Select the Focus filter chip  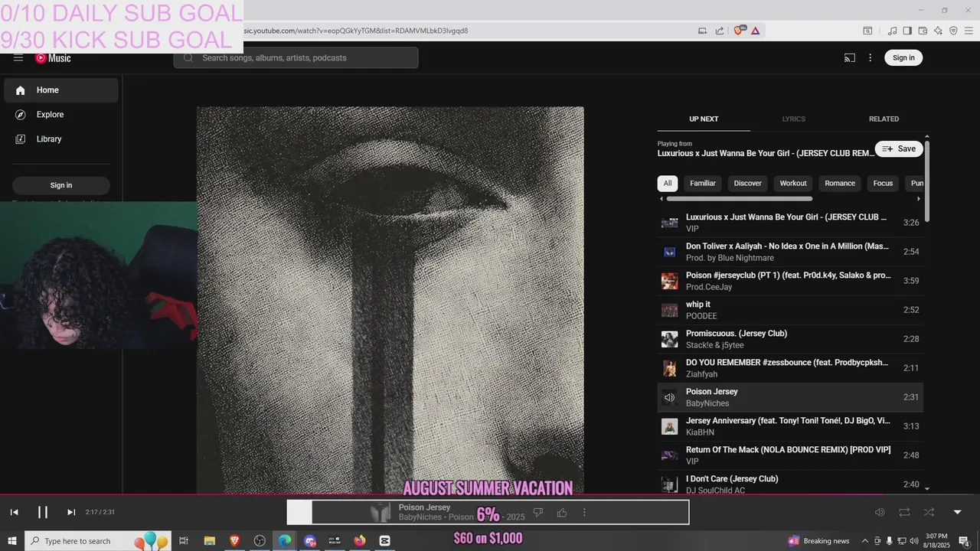click(x=883, y=184)
